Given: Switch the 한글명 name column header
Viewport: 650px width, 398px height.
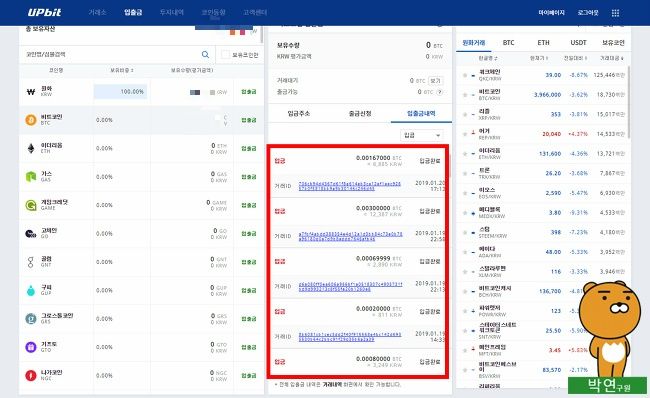Looking at the screenshot, I should (x=488, y=58).
